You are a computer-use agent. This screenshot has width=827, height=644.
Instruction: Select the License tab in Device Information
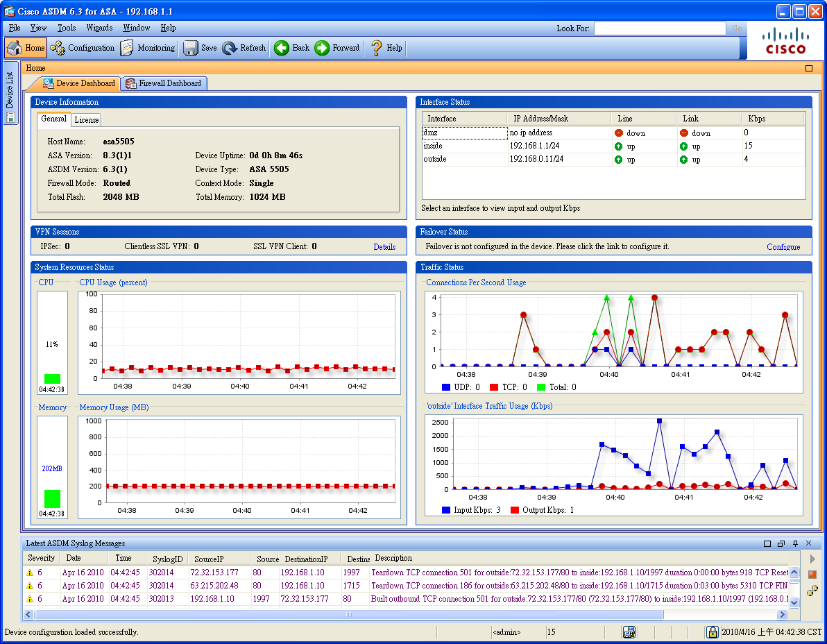click(x=86, y=120)
